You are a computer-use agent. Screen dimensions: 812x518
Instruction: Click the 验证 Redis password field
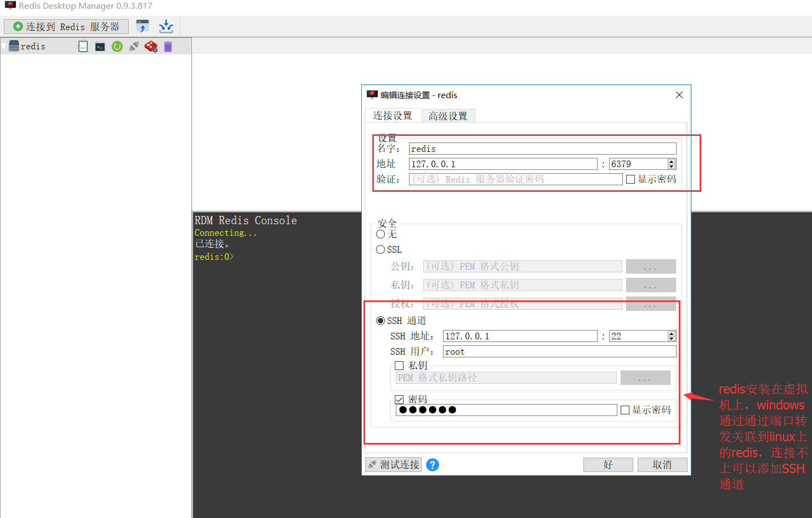(515, 179)
